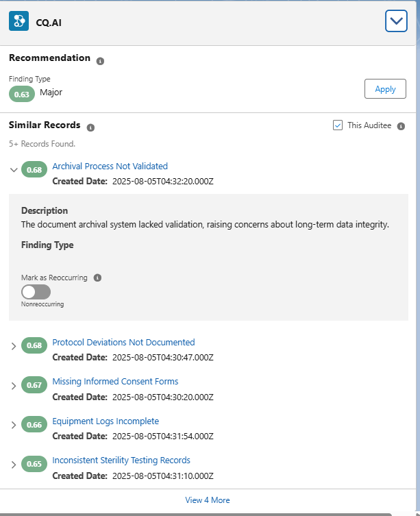This screenshot has height=516, width=420.
Task: Uncheck the This Auditee checkbox
Action: pos(337,125)
